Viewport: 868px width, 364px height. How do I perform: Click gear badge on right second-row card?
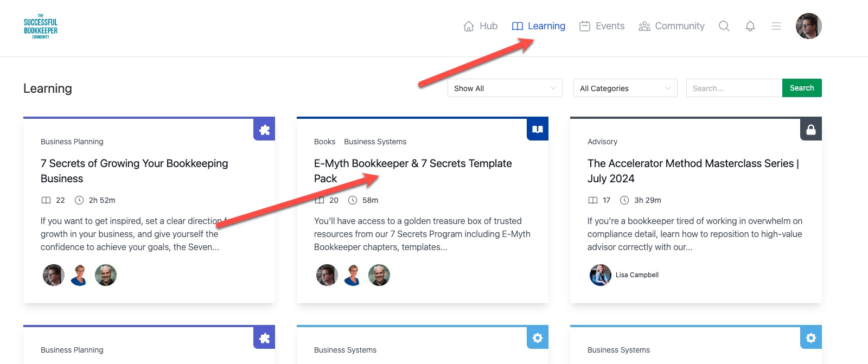811,338
